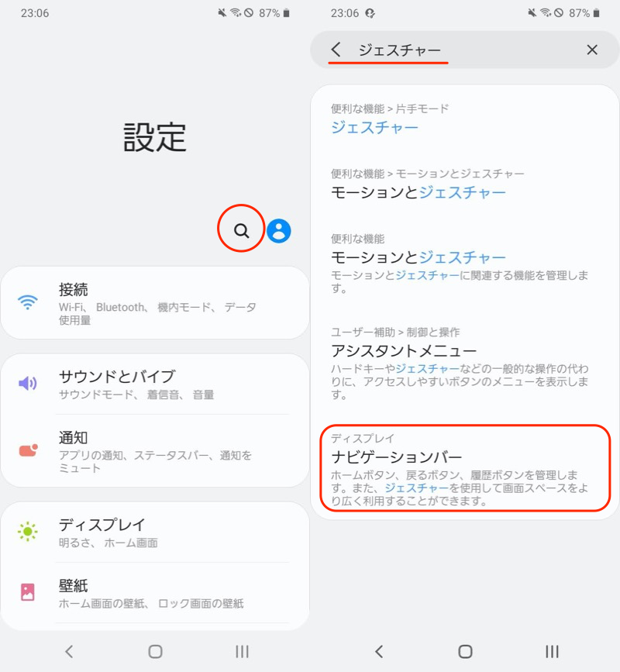
Task: Tap the magnifier search icon in Settings
Action: [x=242, y=230]
